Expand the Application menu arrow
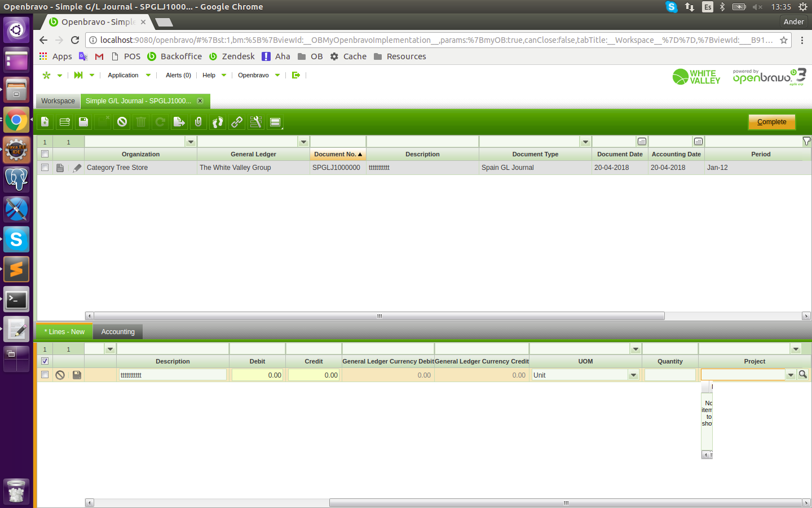 (148, 75)
